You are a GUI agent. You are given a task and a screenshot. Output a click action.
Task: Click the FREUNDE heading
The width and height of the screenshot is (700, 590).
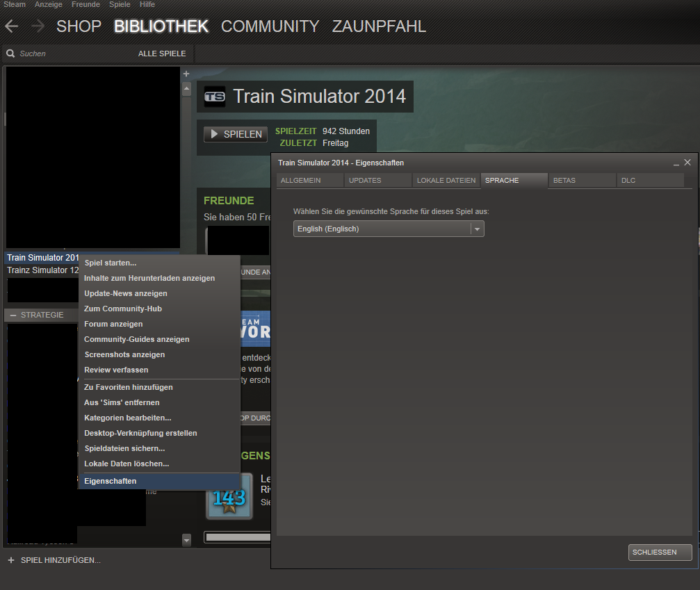tap(229, 201)
